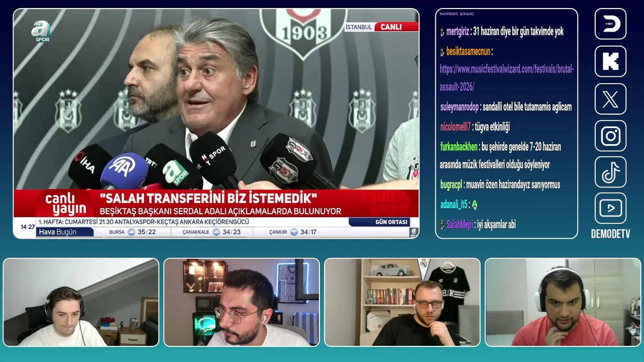Open the TikTok social icon
The height and width of the screenshot is (362, 644).
coord(610,172)
